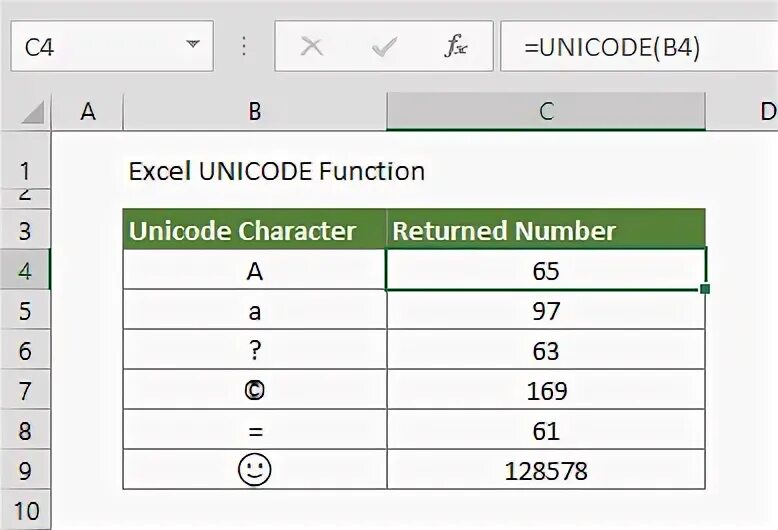Select column A header

coord(88,111)
